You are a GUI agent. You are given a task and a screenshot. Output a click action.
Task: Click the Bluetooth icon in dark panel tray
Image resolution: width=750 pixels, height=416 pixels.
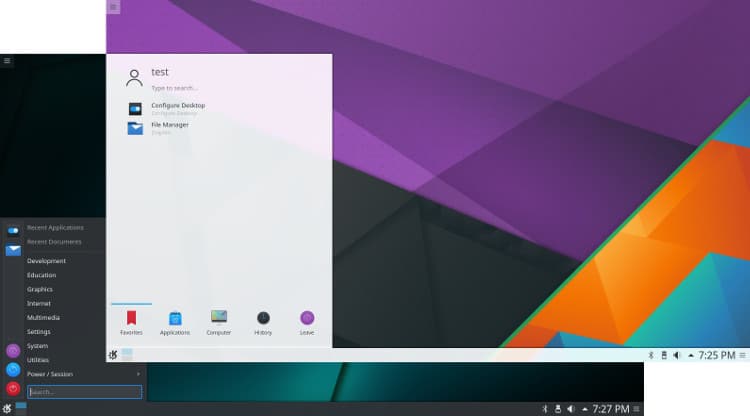tap(544, 409)
